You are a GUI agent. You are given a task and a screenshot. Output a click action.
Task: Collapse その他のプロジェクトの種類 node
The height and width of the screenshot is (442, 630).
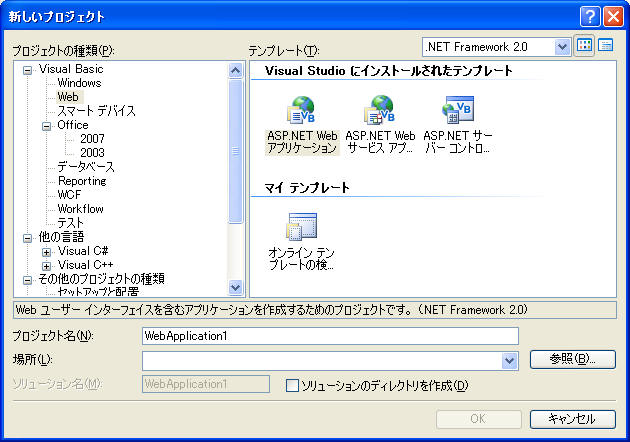(27, 280)
